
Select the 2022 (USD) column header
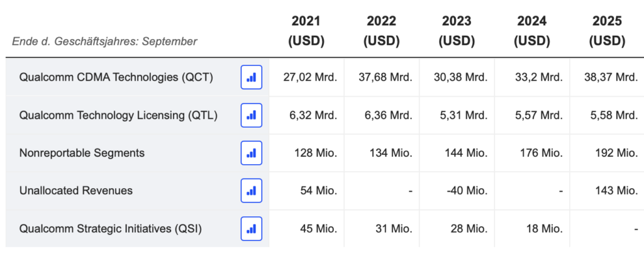point(381,31)
